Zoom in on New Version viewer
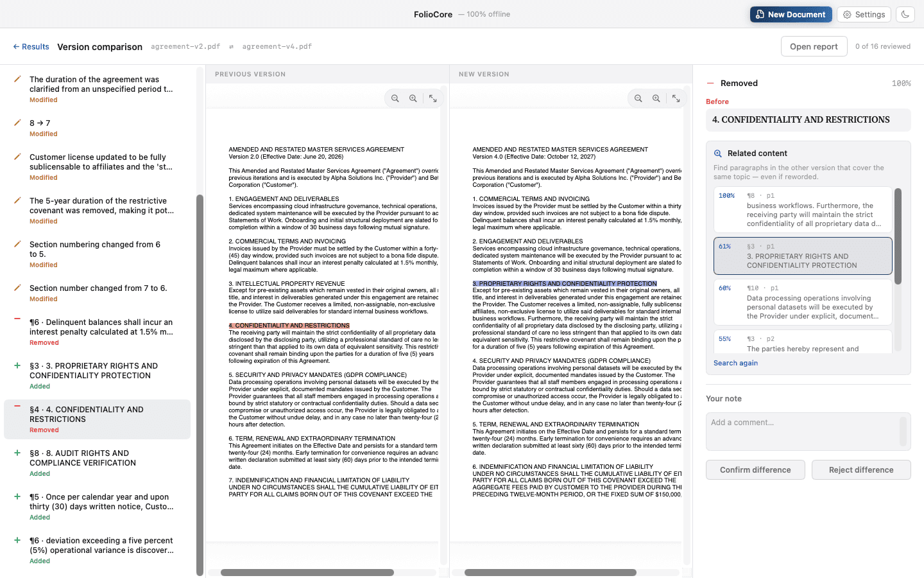The height and width of the screenshot is (578, 924). [x=656, y=98]
